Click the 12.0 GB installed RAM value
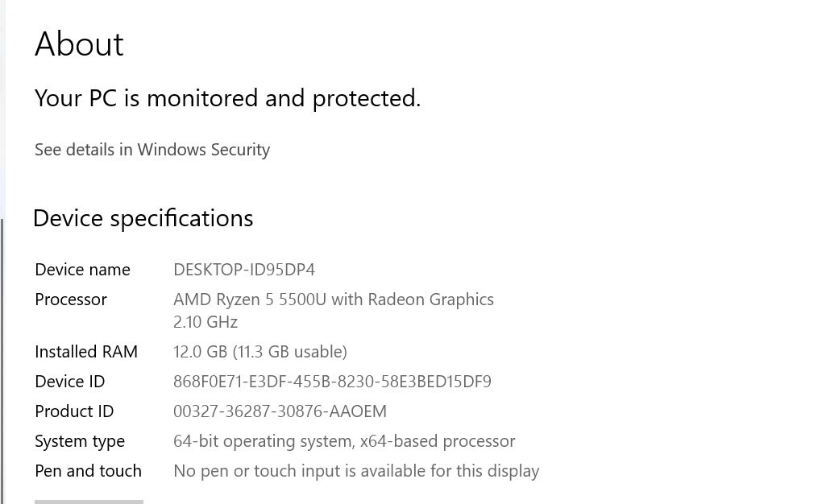This screenshot has width=822, height=504. pyautogui.click(x=259, y=352)
